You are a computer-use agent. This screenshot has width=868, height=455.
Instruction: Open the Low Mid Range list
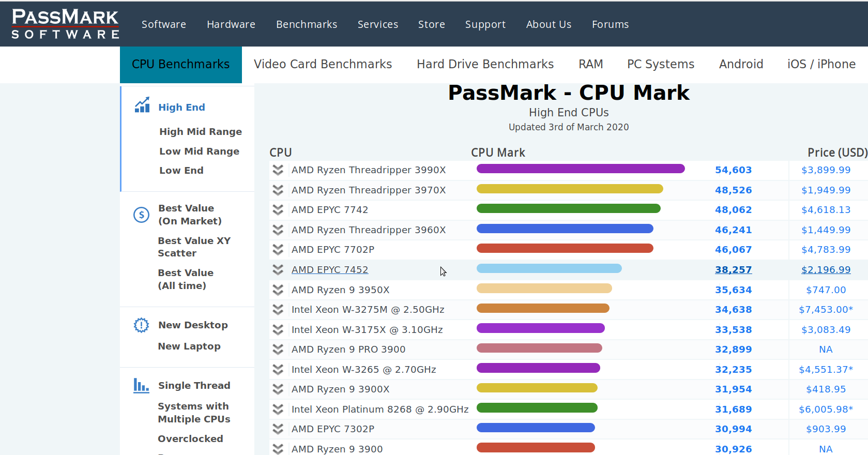tap(199, 151)
